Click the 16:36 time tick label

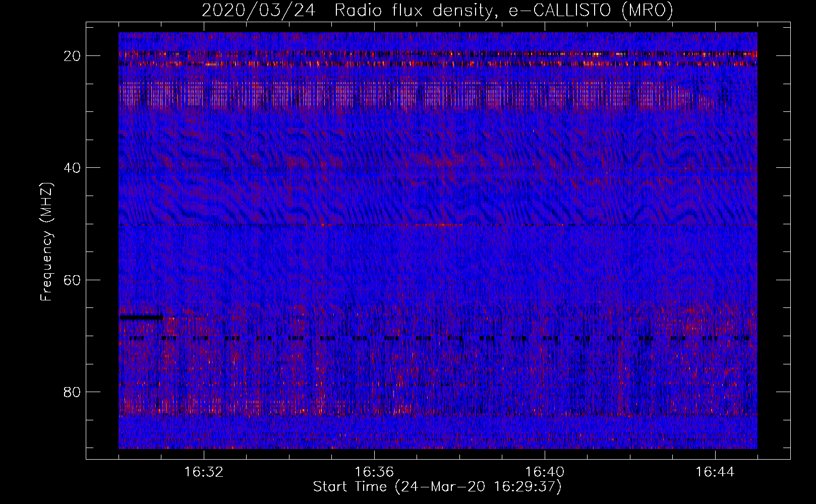[x=374, y=472]
